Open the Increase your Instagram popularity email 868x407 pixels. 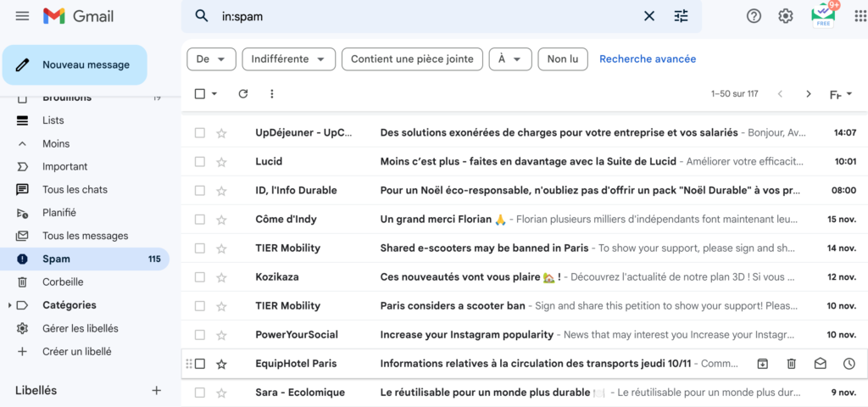[x=524, y=335]
